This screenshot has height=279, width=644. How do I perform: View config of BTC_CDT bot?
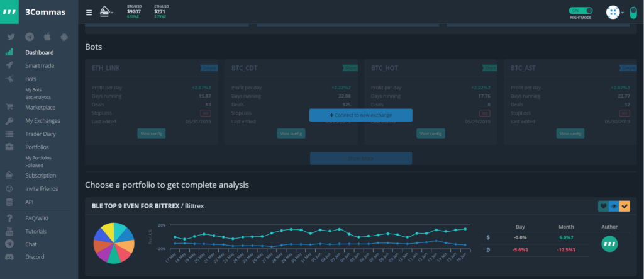pyautogui.click(x=291, y=134)
